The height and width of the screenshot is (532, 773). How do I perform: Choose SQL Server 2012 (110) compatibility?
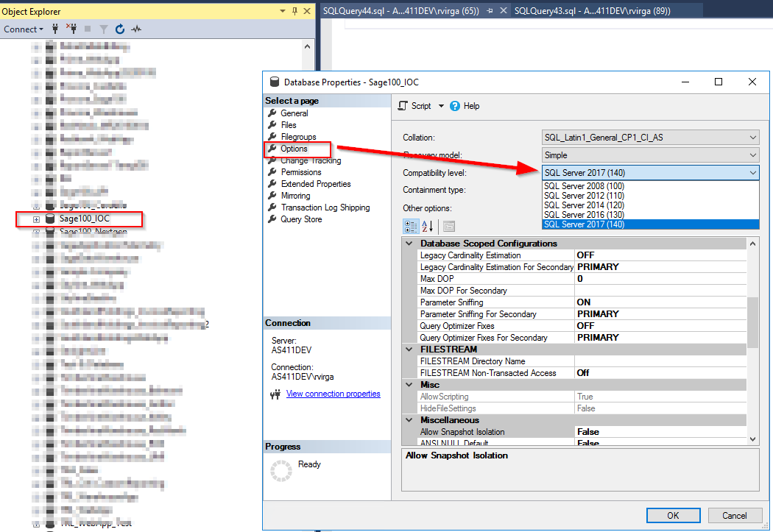(x=650, y=196)
